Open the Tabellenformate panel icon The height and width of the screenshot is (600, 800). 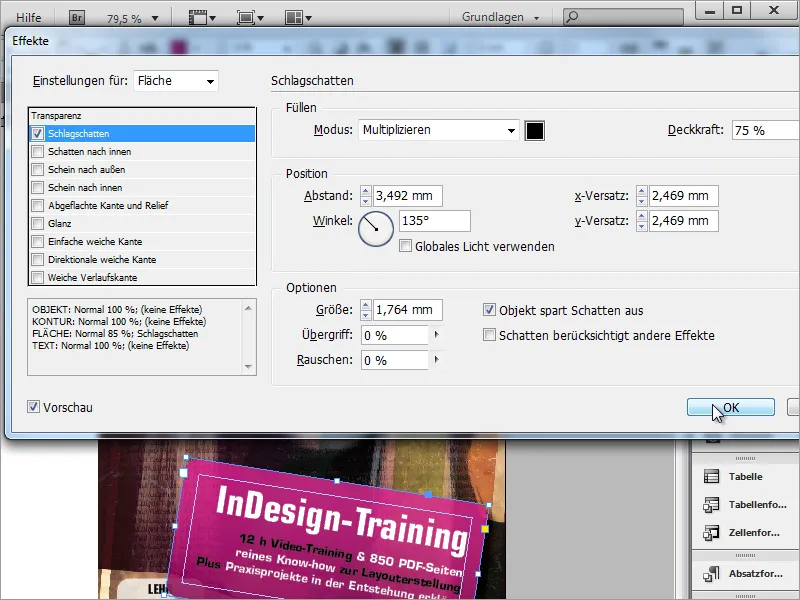pos(711,505)
